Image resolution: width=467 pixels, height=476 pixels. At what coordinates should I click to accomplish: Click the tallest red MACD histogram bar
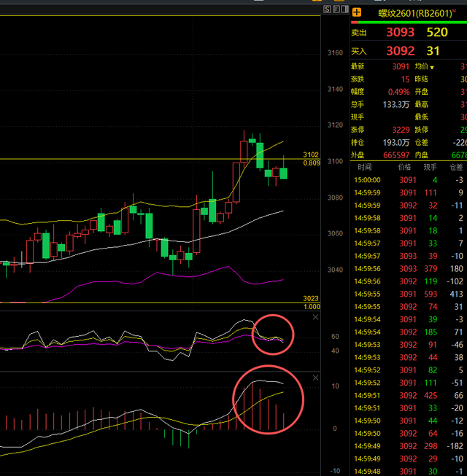coord(252,406)
